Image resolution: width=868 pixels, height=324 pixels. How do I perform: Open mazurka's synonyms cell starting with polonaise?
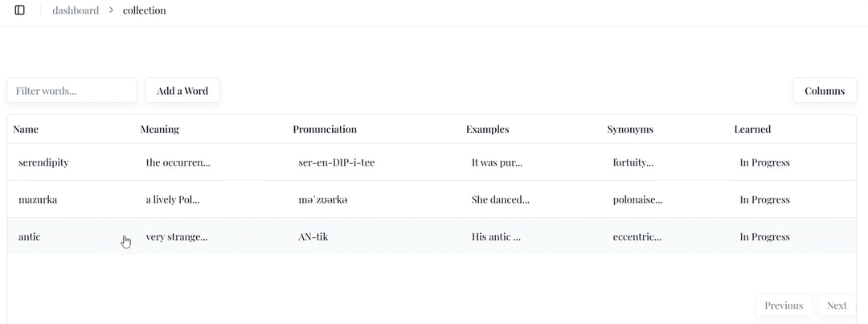(637, 199)
